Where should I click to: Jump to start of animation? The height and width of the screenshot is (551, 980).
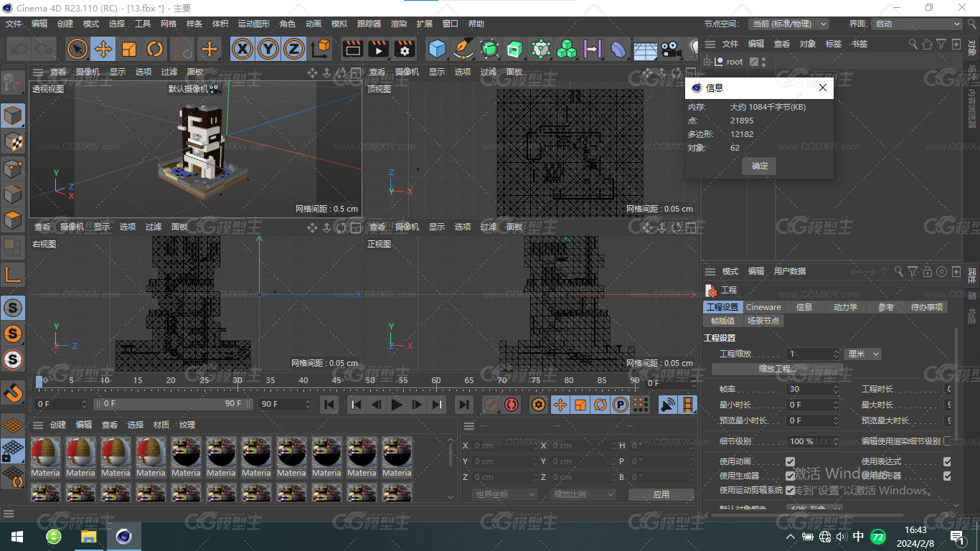coord(329,405)
